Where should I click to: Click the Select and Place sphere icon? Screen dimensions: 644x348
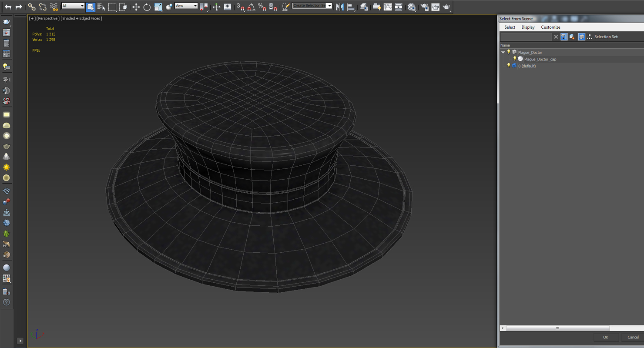169,7
